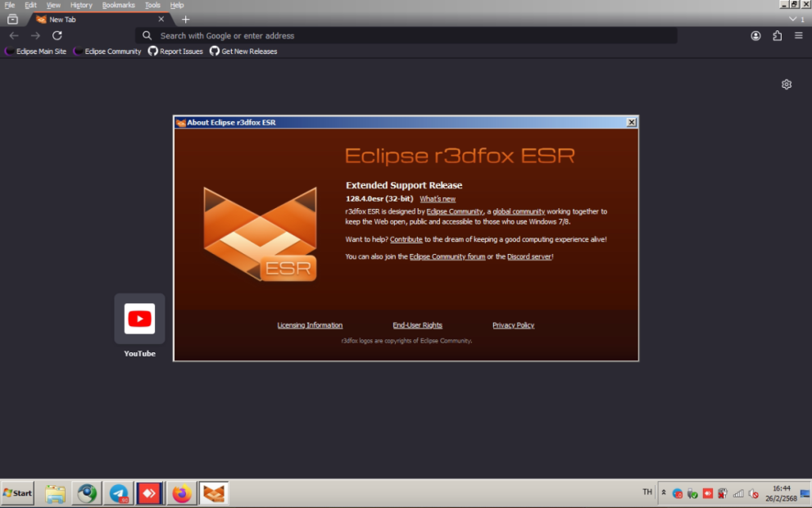Open the Eclipse Community forum link
The height and width of the screenshot is (508, 812).
(447, 256)
